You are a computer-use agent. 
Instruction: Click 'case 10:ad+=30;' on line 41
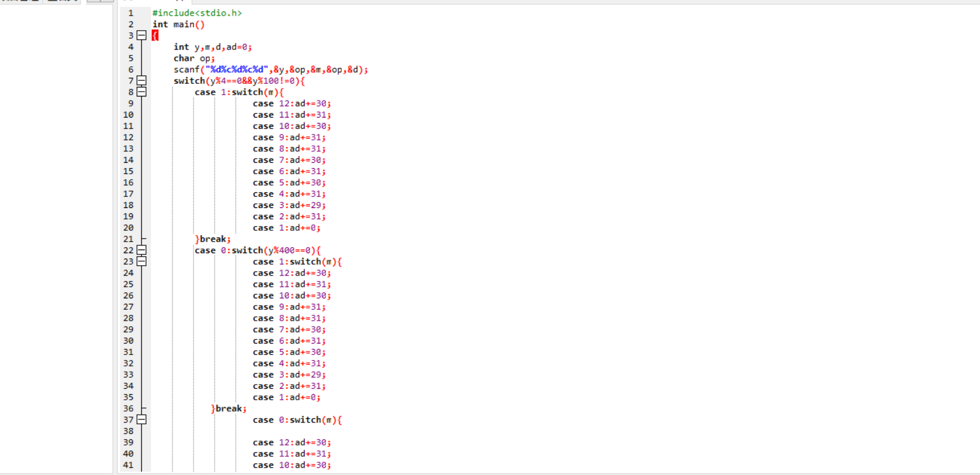(292, 465)
